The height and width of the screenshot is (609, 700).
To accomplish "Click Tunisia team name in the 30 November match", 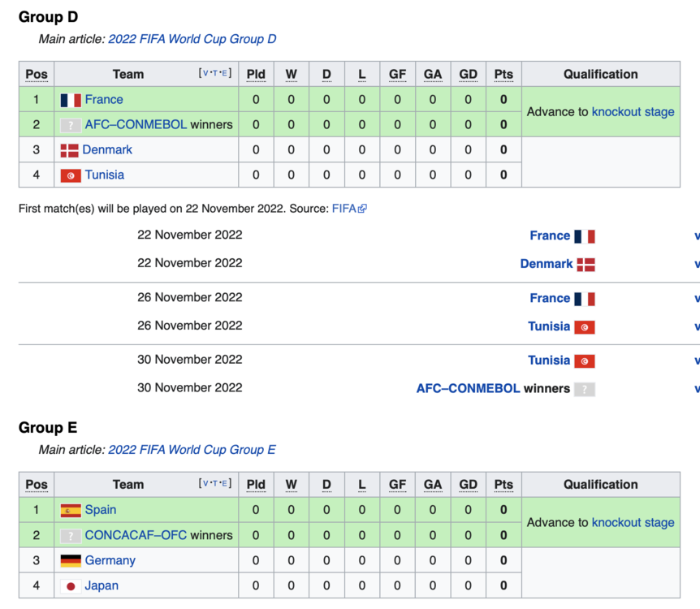I will 549,361.
